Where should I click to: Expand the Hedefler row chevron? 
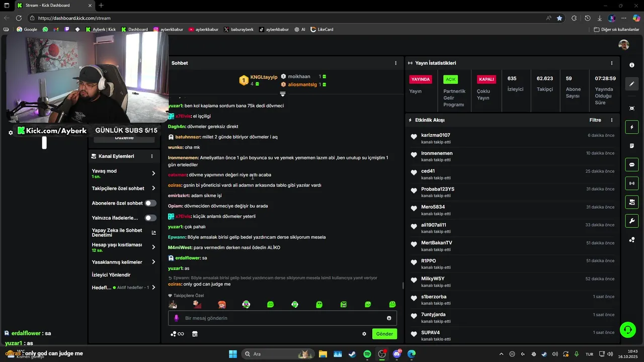click(x=153, y=288)
